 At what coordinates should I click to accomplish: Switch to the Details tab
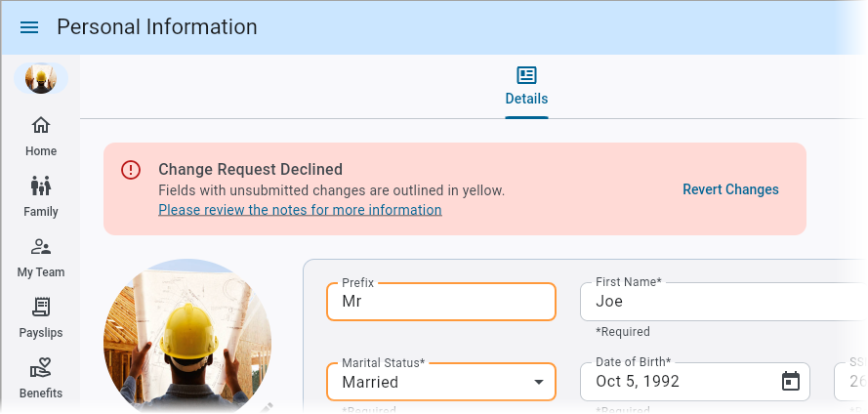click(x=526, y=86)
